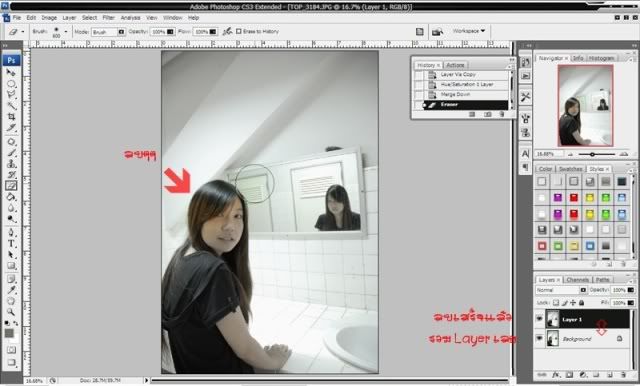640x386 pixels.
Task: Select the Crop tool
Action: pyautogui.click(x=11, y=117)
